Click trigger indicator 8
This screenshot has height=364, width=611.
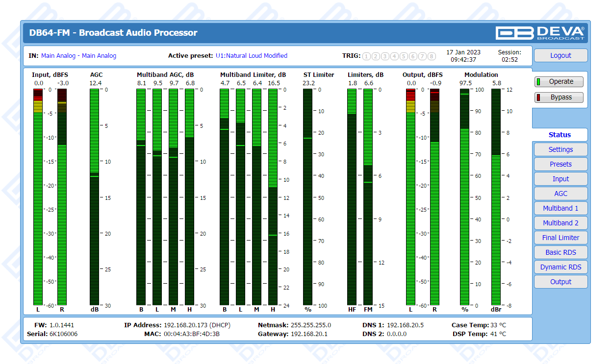tap(432, 56)
